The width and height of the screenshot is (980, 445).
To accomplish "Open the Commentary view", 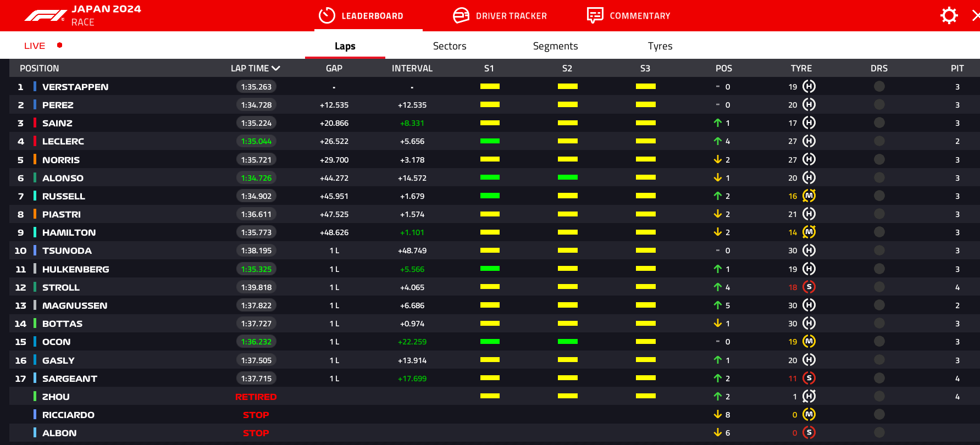I will tap(628, 15).
